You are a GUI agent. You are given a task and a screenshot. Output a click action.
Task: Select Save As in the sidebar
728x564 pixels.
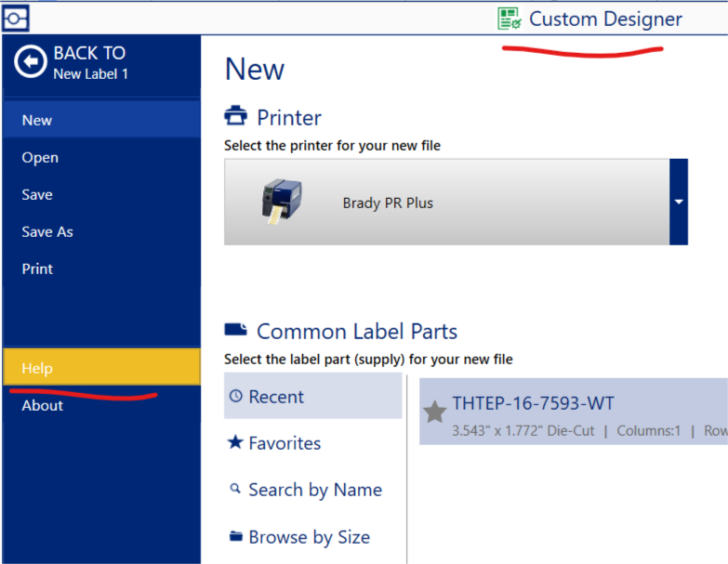47,231
